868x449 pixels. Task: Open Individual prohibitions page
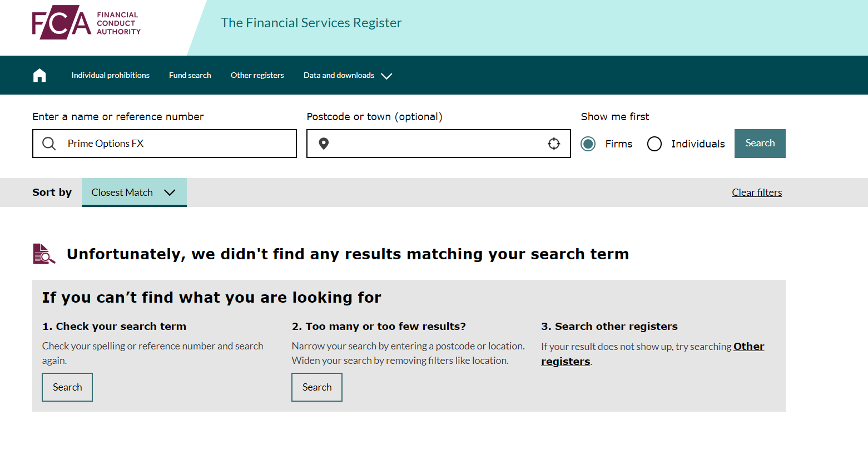point(110,76)
